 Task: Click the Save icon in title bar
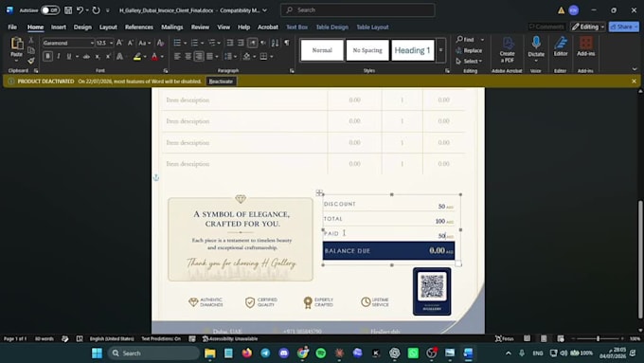68,10
